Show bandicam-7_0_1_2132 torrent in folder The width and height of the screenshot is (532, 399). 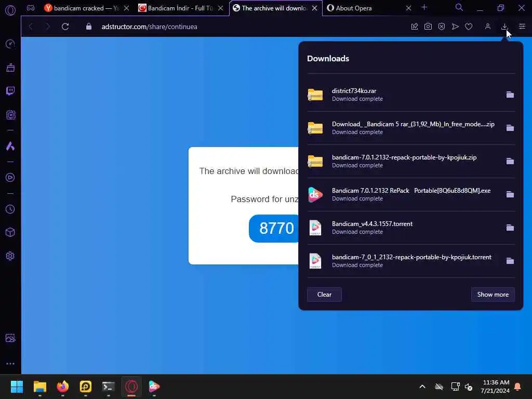tap(510, 261)
